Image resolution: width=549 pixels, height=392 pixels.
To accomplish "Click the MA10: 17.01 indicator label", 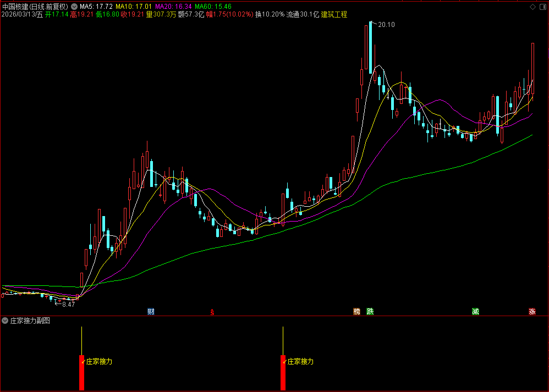I will [x=134, y=7].
